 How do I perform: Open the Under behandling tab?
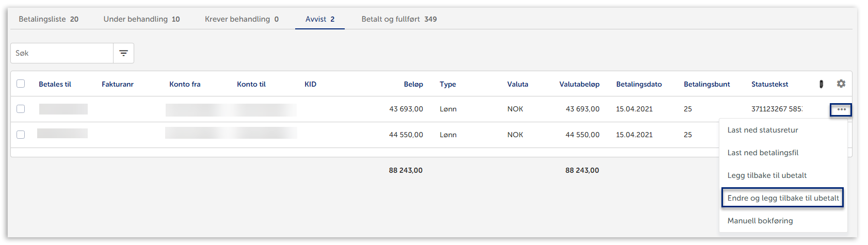[x=141, y=19]
